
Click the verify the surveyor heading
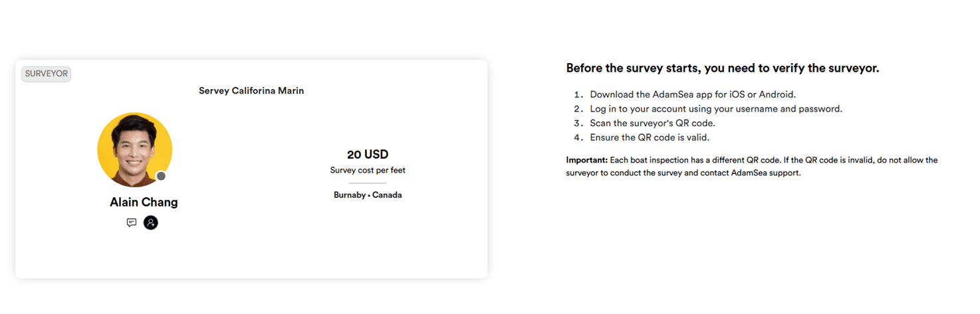[723, 68]
